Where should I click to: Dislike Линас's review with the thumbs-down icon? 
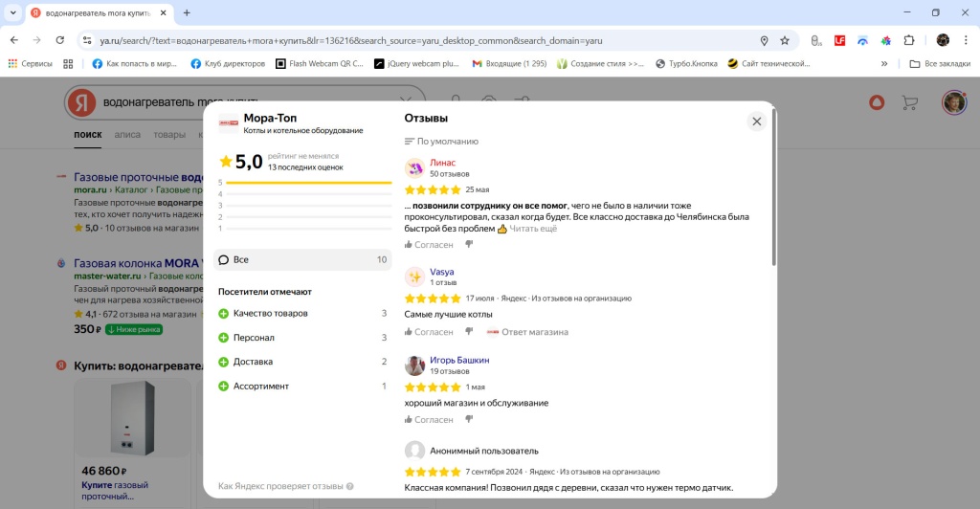coord(469,245)
